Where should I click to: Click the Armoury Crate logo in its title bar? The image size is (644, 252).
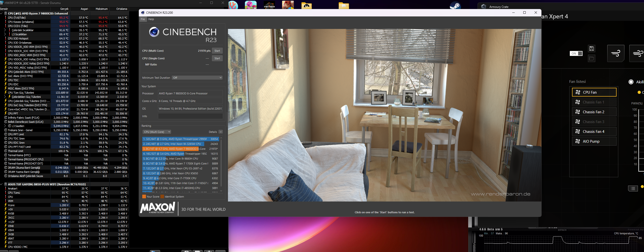[x=484, y=7]
